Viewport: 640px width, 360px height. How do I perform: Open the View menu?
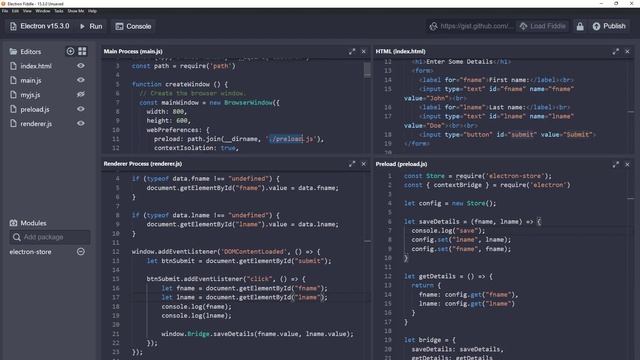tap(27, 11)
